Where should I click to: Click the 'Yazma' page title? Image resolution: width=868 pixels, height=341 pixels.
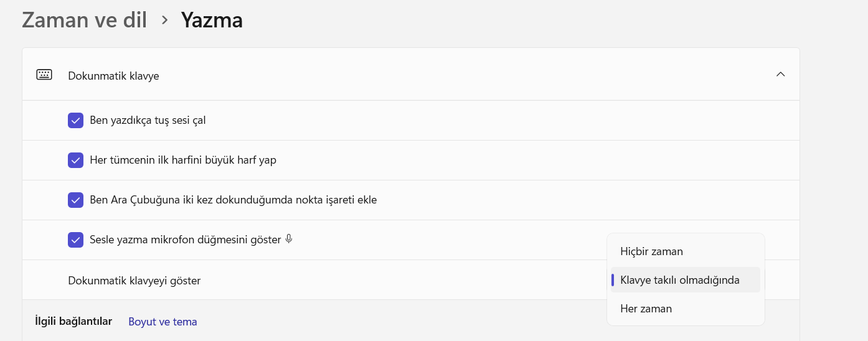(212, 20)
